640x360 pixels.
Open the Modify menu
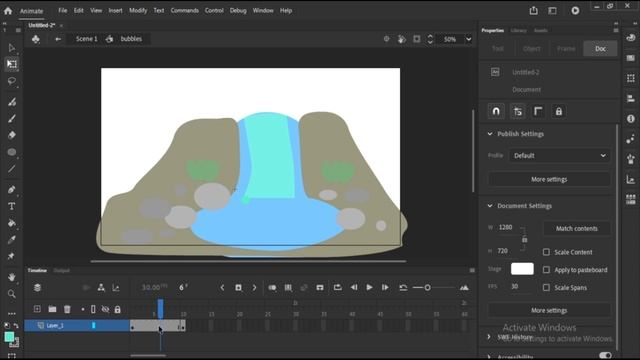(138, 11)
